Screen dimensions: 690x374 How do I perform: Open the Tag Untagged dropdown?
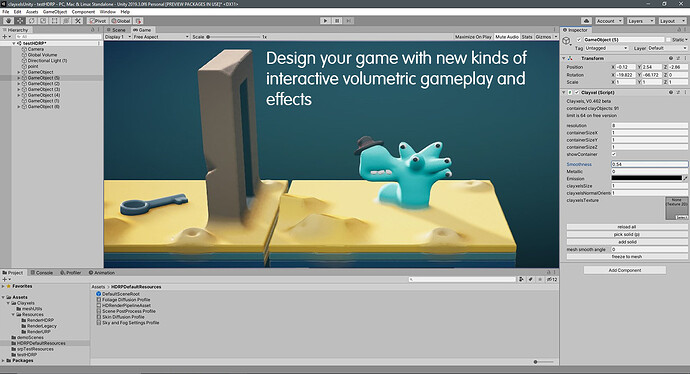click(606, 48)
